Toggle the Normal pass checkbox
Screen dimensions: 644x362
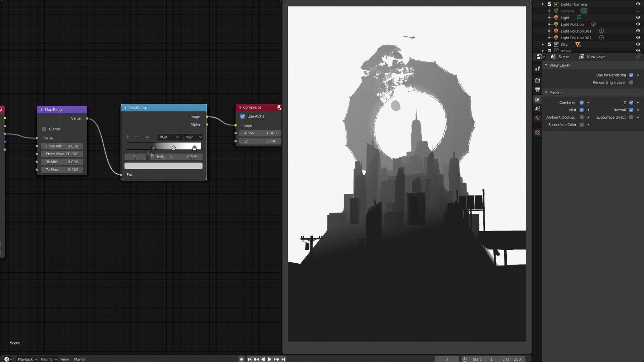(x=631, y=110)
